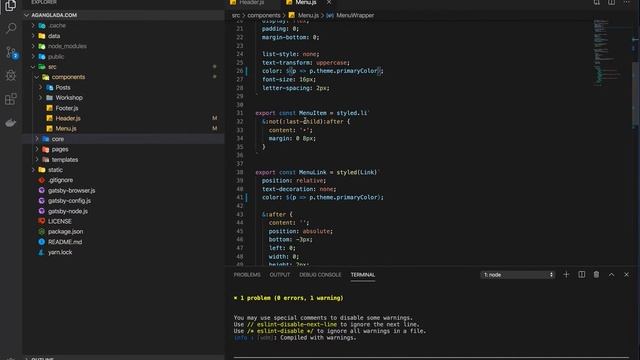
Task: Close the Menu.js editor tab
Action: (x=329, y=2)
